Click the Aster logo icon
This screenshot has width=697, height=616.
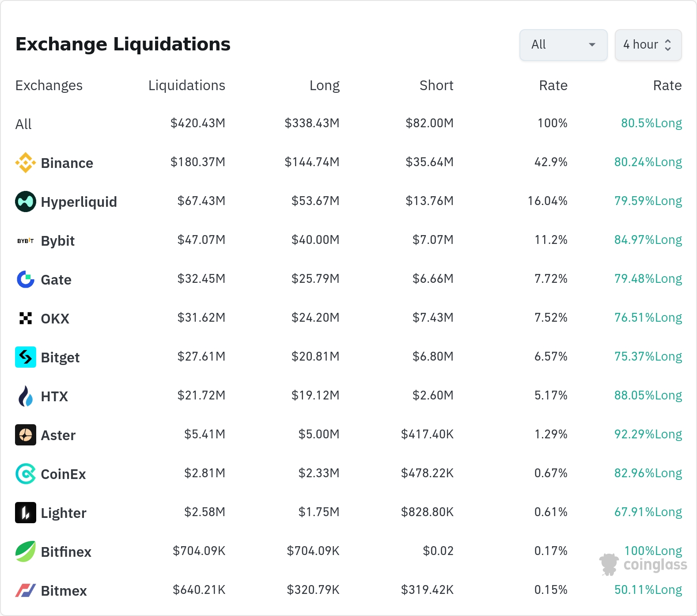(26, 435)
